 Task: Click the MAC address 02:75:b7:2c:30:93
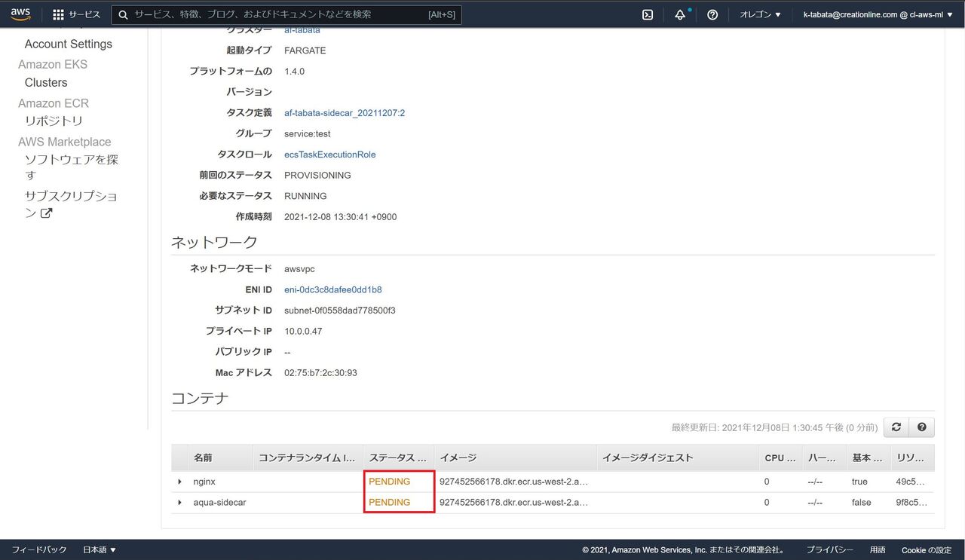320,373
